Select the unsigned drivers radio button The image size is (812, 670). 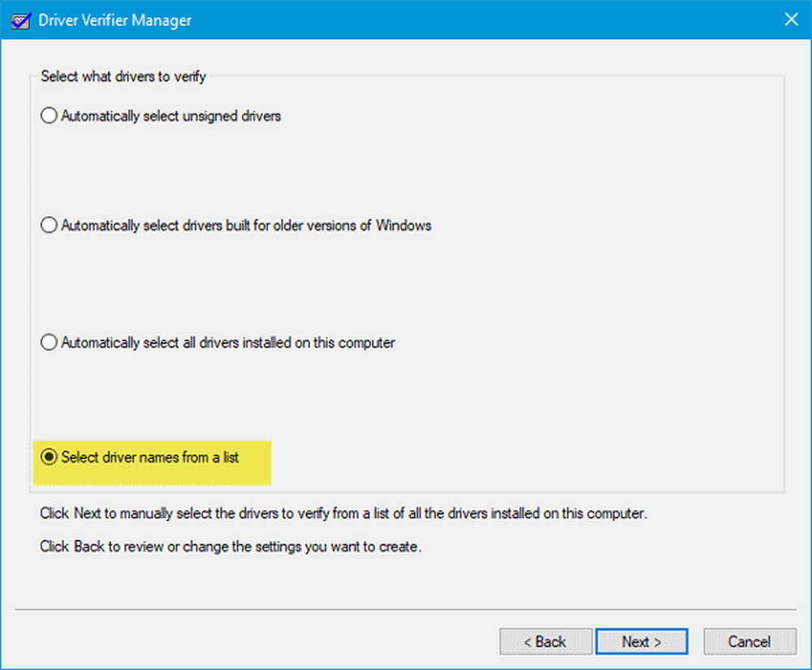coord(49,116)
